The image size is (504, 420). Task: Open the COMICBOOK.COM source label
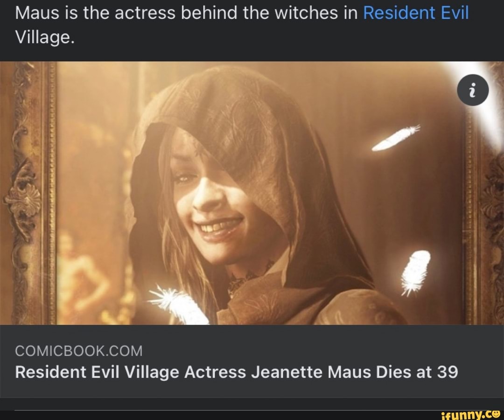click(78, 350)
